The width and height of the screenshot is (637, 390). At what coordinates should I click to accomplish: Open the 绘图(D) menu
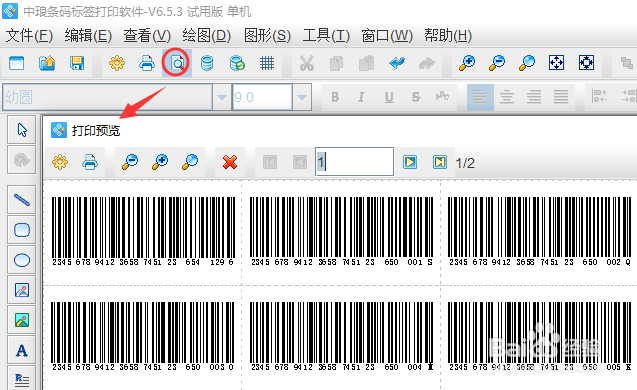click(x=207, y=36)
